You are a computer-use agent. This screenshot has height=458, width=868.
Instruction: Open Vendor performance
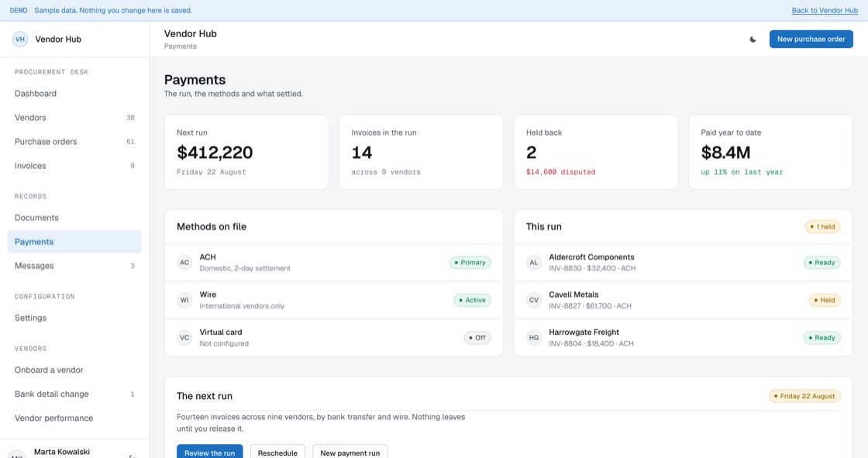(x=74, y=418)
